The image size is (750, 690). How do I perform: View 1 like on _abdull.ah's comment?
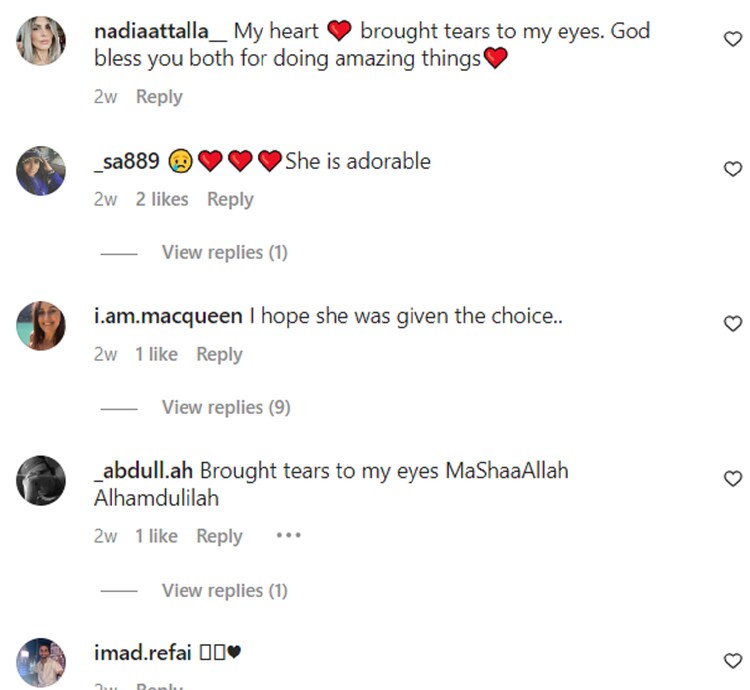(156, 536)
